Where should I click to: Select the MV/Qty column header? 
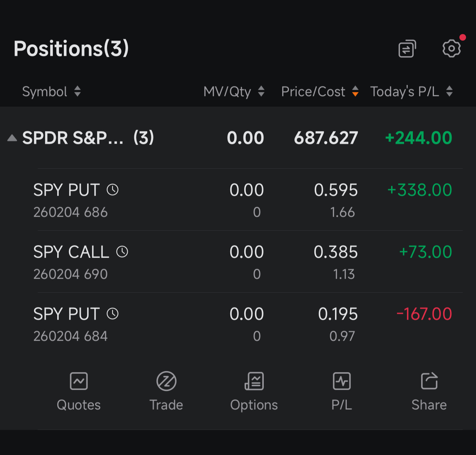227,92
